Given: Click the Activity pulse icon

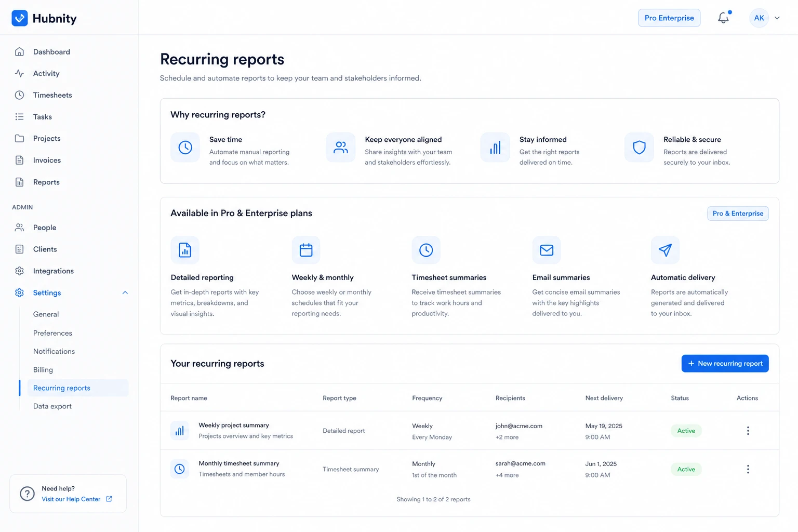Looking at the screenshot, I should coord(19,74).
